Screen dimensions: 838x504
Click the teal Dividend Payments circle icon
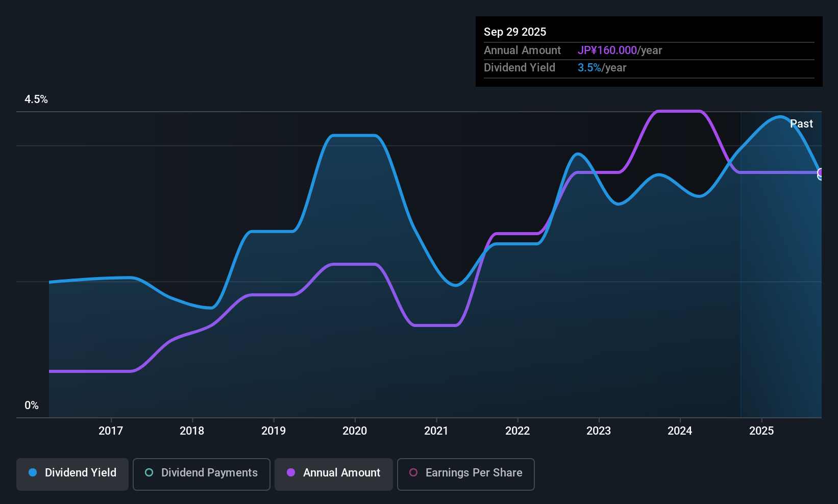(149, 473)
